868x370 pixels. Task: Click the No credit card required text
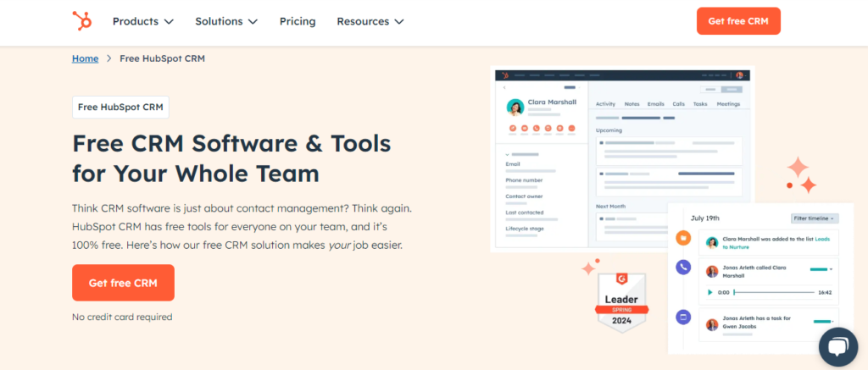click(122, 317)
